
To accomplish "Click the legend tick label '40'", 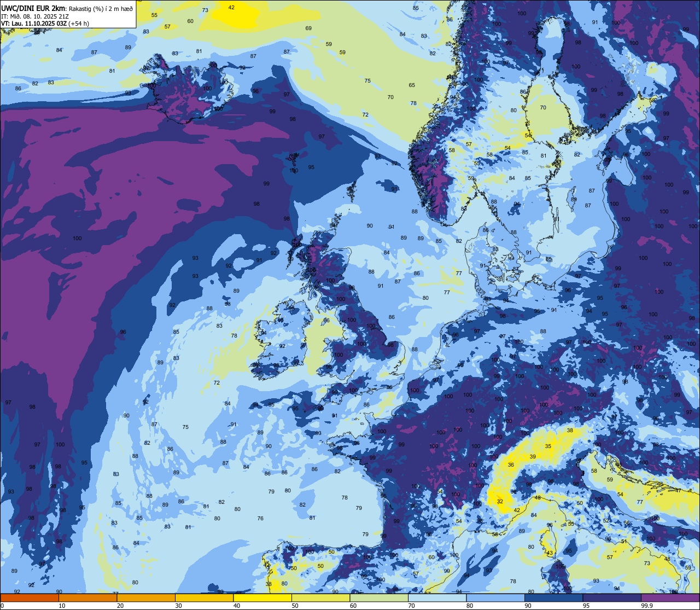I will (x=237, y=606).
